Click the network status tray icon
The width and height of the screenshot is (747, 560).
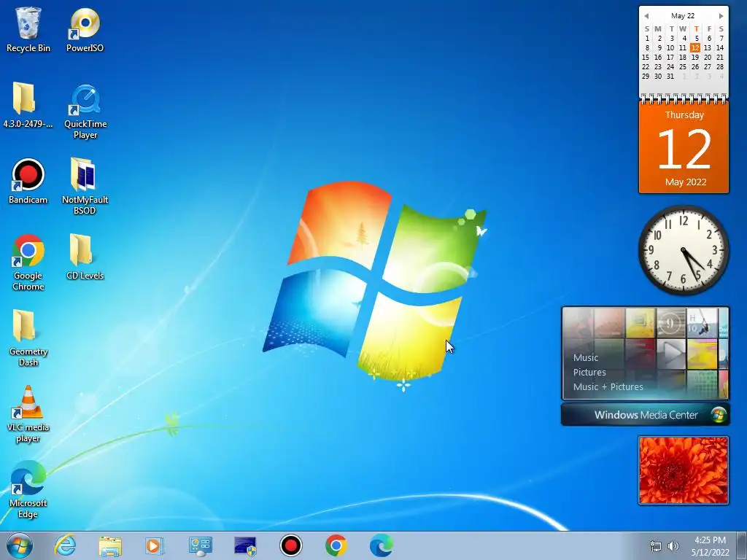point(656,546)
